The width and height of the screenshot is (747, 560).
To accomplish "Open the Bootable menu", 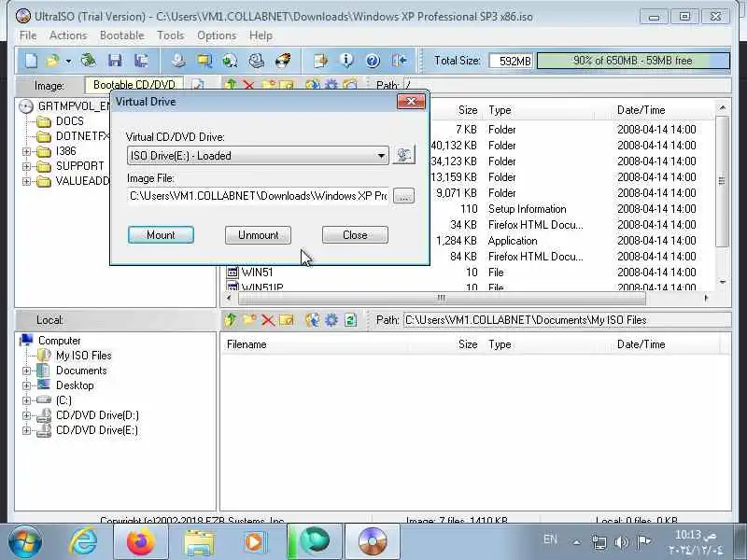I will click(122, 35).
